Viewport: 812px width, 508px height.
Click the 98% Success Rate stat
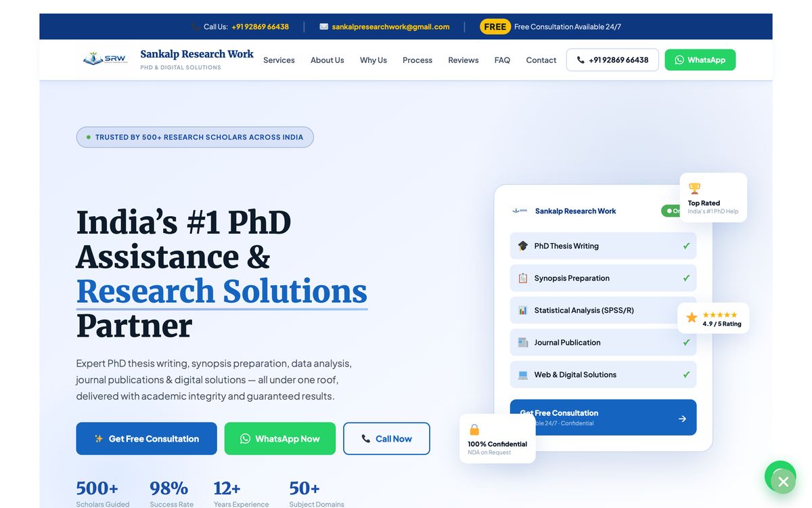click(x=171, y=494)
